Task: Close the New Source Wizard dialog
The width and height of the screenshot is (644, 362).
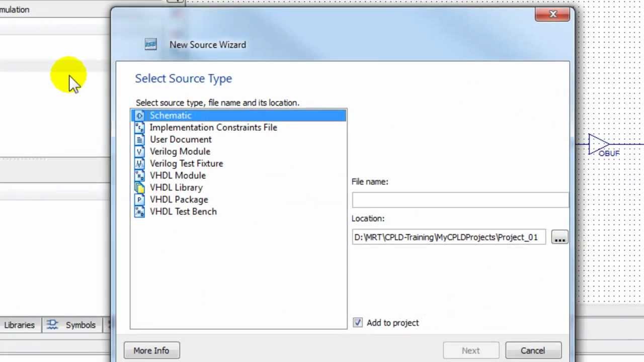Action: (x=552, y=14)
